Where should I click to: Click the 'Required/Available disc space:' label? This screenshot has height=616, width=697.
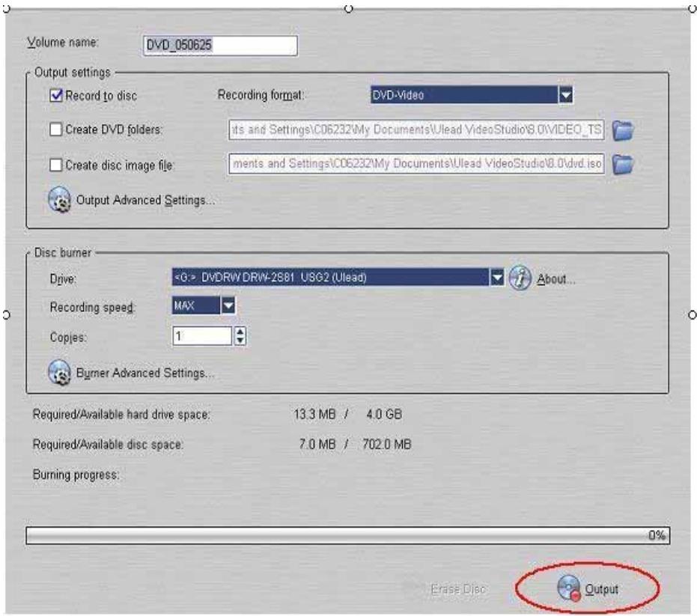tap(108, 445)
